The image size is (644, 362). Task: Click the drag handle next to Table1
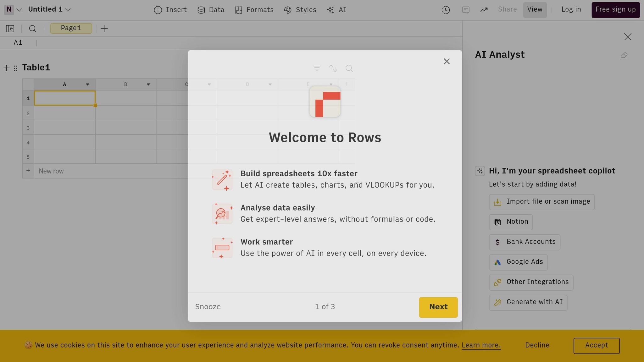tap(15, 68)
